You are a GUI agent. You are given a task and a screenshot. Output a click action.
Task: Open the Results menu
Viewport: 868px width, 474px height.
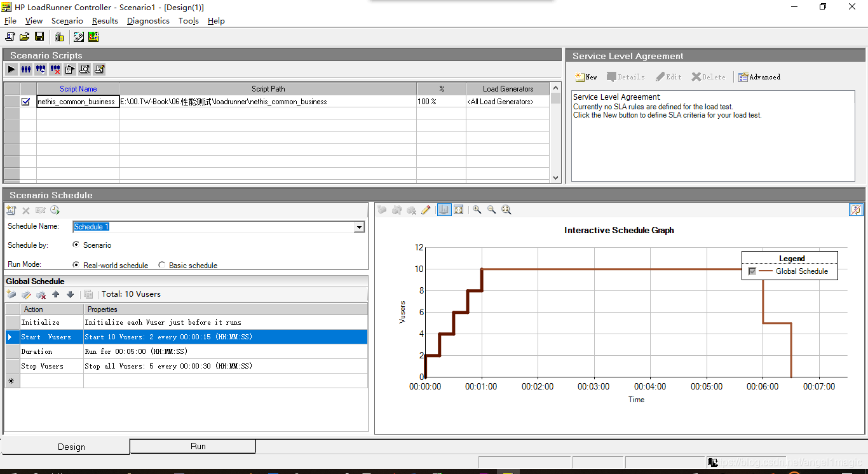105,20
